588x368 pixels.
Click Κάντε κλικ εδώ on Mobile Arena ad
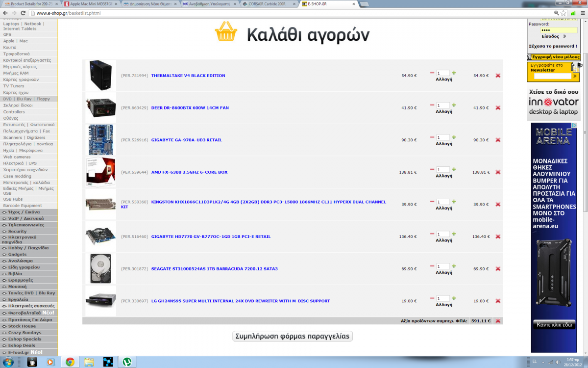[x=554, y=325]
